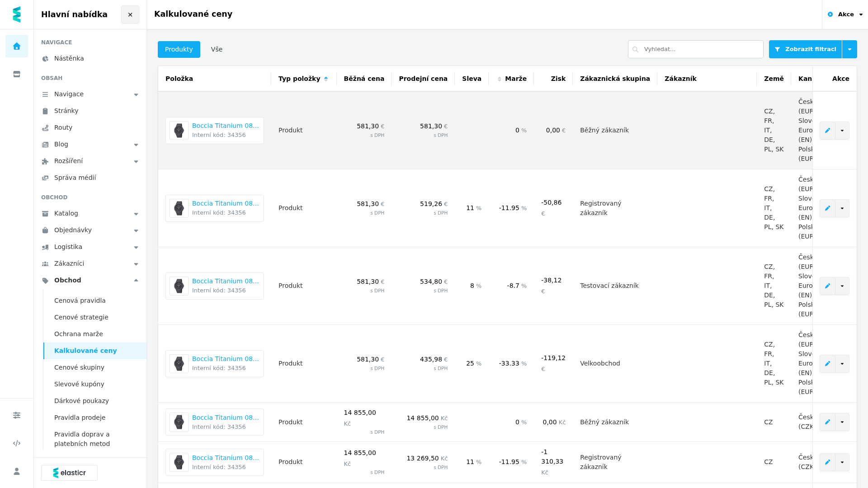The width and height of the screenshot is (868, 488).
Task: Expand the Rozšíření menu section
Action: (x=90, y=161)
